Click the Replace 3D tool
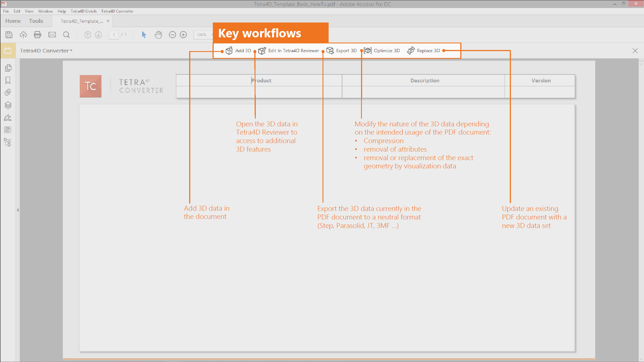 point(423,51)
